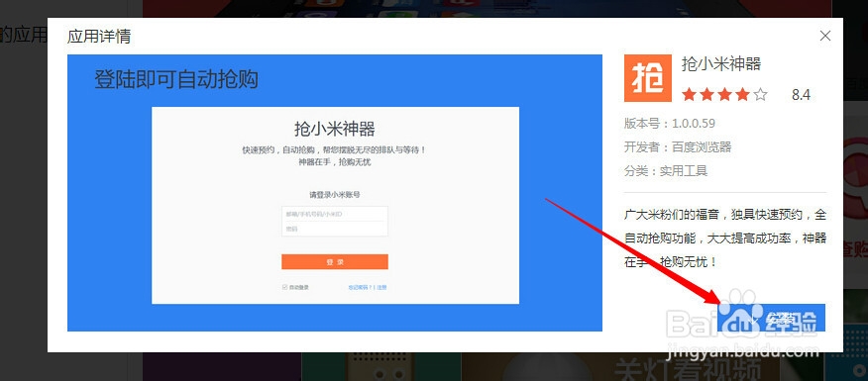Click the 版本号：1.0.0.59 text
This screenshot has height=381, width=868.
point(669,124)
